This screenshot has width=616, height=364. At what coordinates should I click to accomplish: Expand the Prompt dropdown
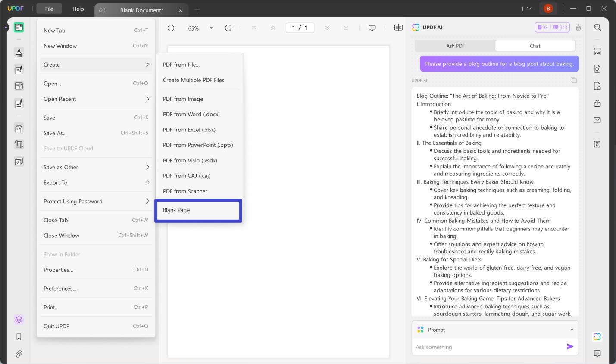[572, 330]
